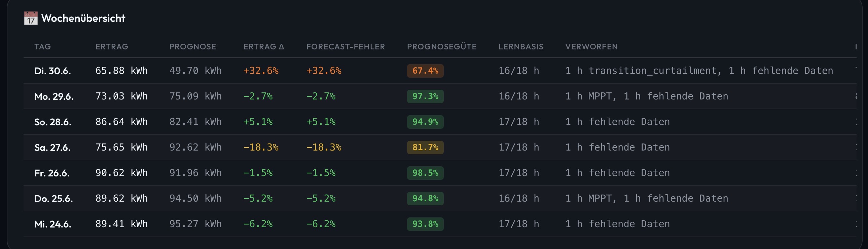Click the PROGNOSE column header
The height and width of the screenshot is (249, 868).
[x=192, y=47]
